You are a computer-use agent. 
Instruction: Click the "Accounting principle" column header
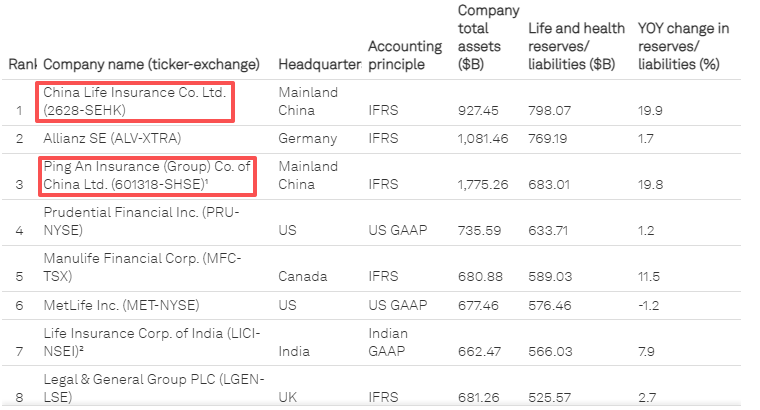click(404, 55)
